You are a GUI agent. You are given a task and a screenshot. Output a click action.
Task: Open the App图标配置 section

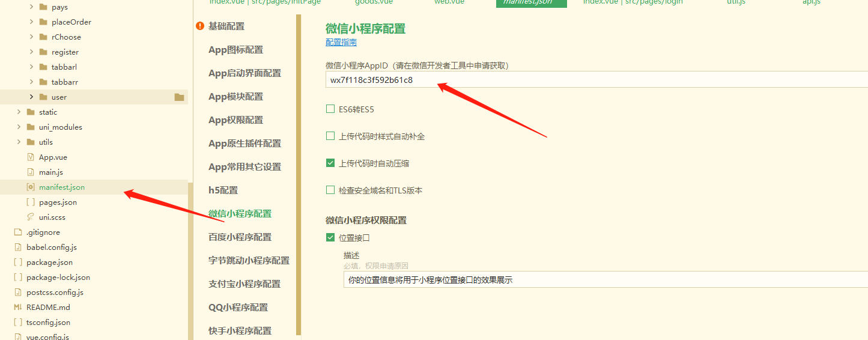tap(235, 50)
